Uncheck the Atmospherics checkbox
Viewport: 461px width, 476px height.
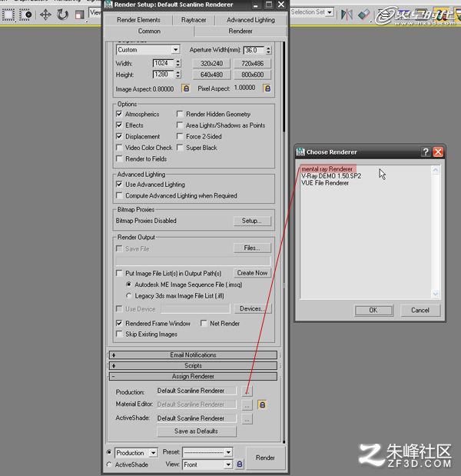(119, 114)
